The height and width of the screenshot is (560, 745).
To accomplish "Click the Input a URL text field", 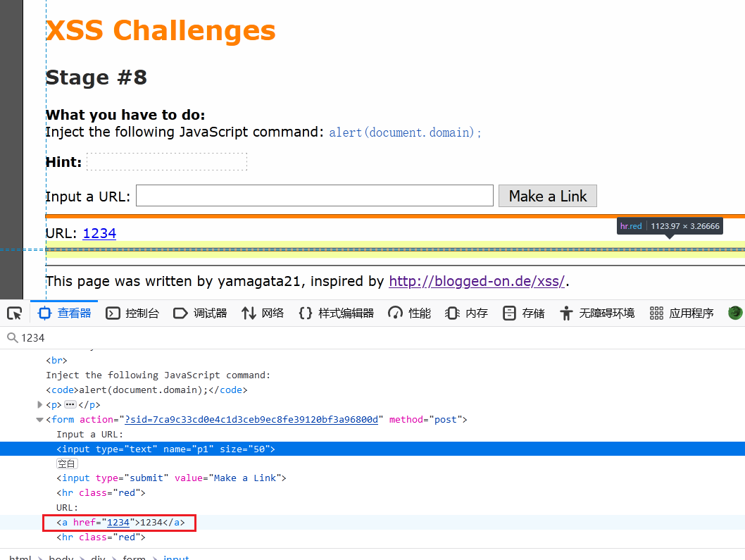I will [313, 195].
